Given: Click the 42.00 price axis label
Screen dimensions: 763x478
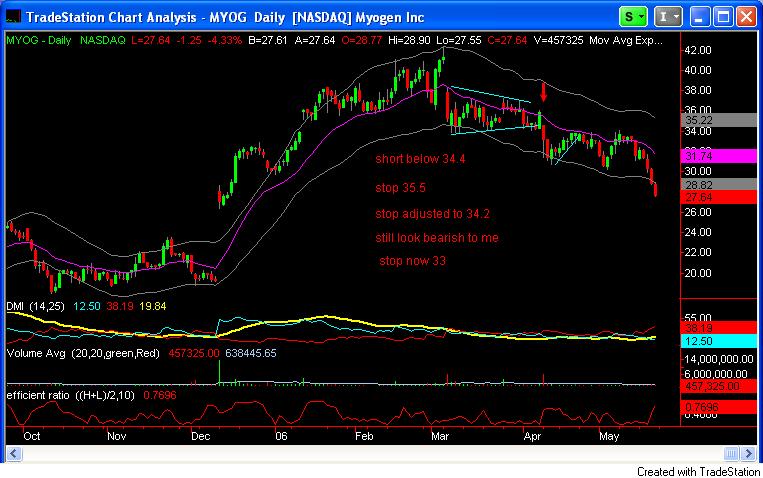Looking at the screenshot, I should coord(698,50).
